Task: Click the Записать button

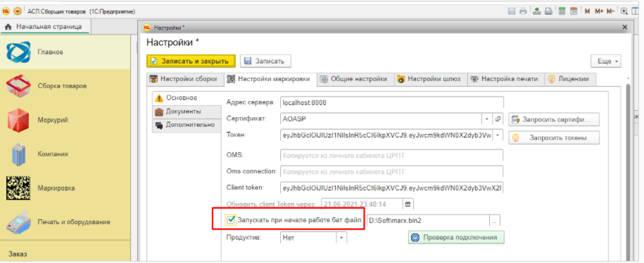Action: point(265,61)
